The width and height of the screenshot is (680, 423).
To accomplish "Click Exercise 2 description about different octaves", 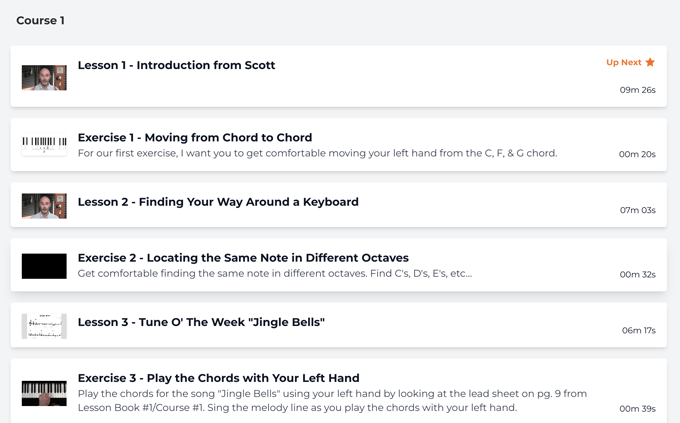I will [x=275, y=273].
